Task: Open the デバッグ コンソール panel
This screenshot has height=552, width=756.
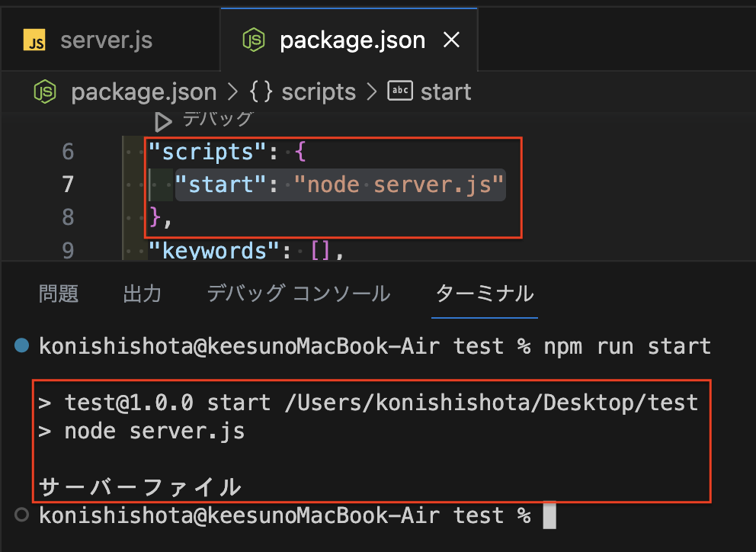Action: (298, 293)
